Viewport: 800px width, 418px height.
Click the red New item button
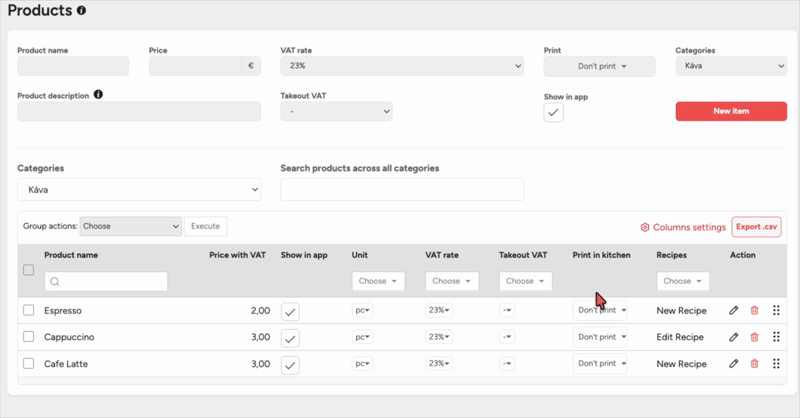point(731,111)
